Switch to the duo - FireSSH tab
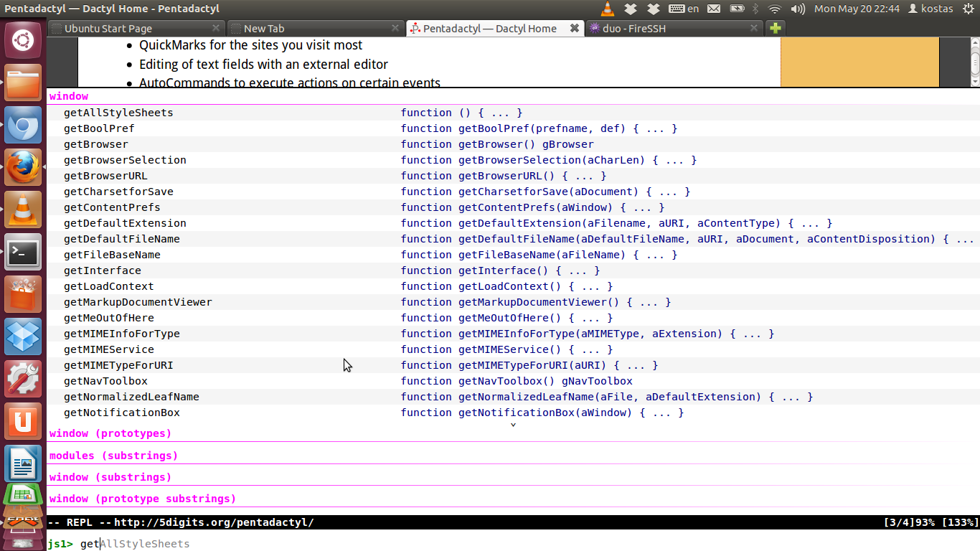This screenshot has height=551, width=980. 674,28
